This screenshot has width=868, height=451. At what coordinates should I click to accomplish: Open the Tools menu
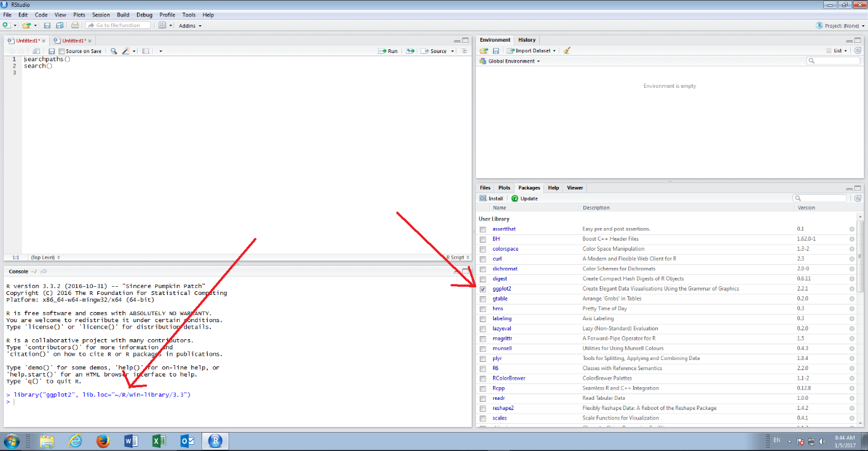coord(189,15)
